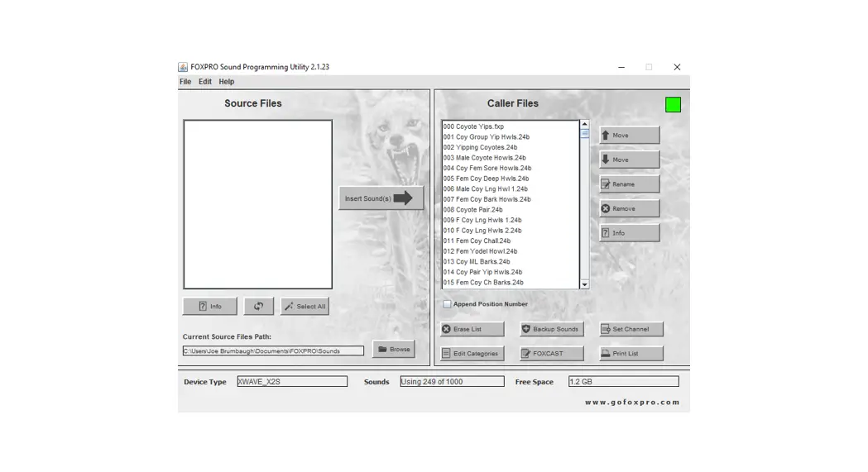Screen dimensions: 868x472
Task: Open Set Channel option
Action: [x=631, y=329]
